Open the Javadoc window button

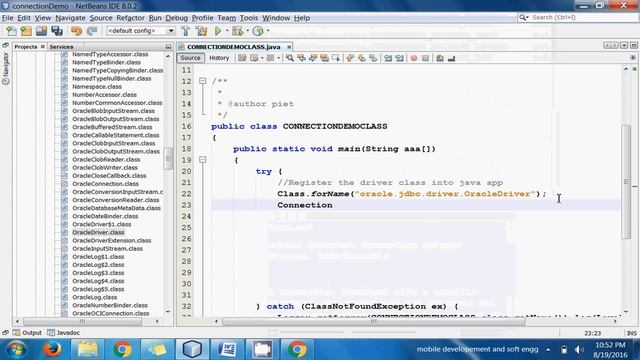coord(64,333)
